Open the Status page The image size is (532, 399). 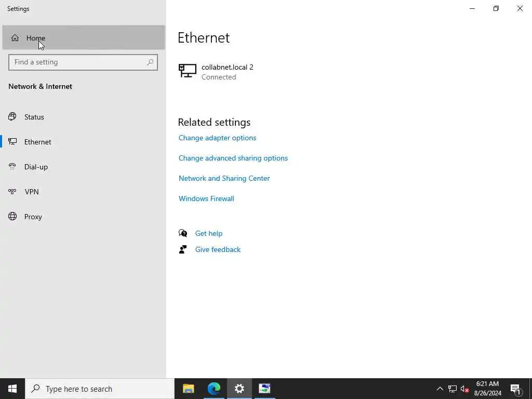coord(83,117)
